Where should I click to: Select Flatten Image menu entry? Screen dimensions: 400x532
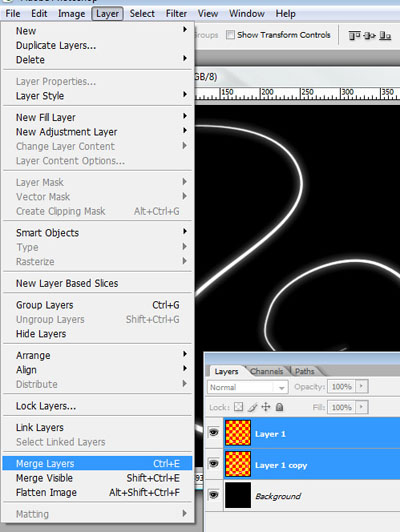pos(97,492)
